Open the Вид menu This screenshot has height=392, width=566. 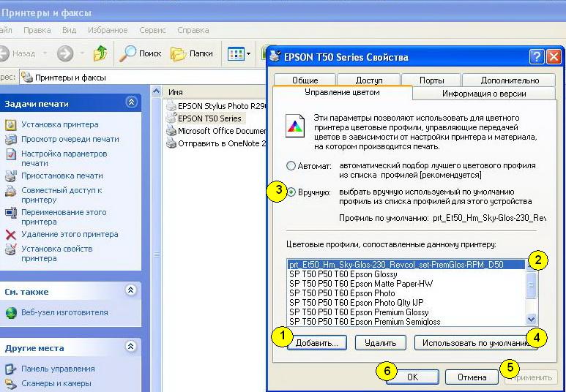coord(69,30)
